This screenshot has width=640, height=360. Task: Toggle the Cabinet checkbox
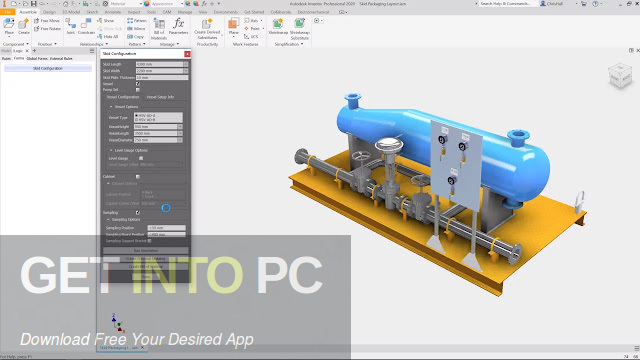[138, 177]
